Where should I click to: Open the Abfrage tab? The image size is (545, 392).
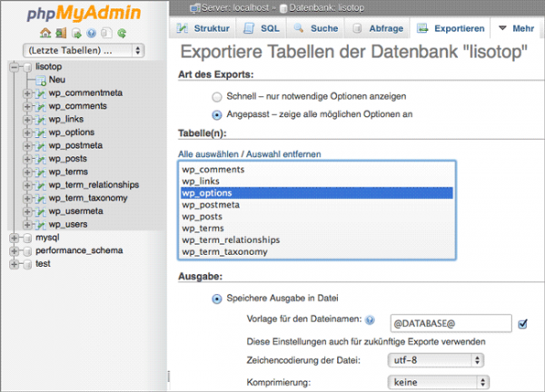[378, 28]
